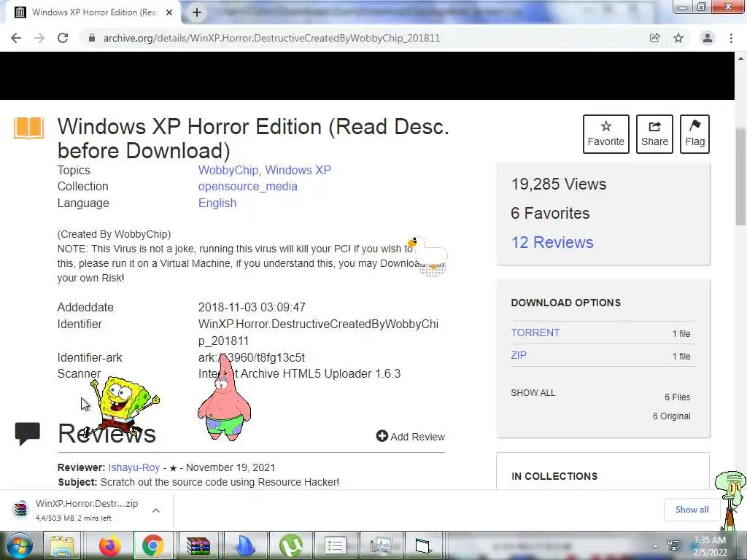Click the 19,285 Views text
The image size is (747, 560).
point(559,184)
